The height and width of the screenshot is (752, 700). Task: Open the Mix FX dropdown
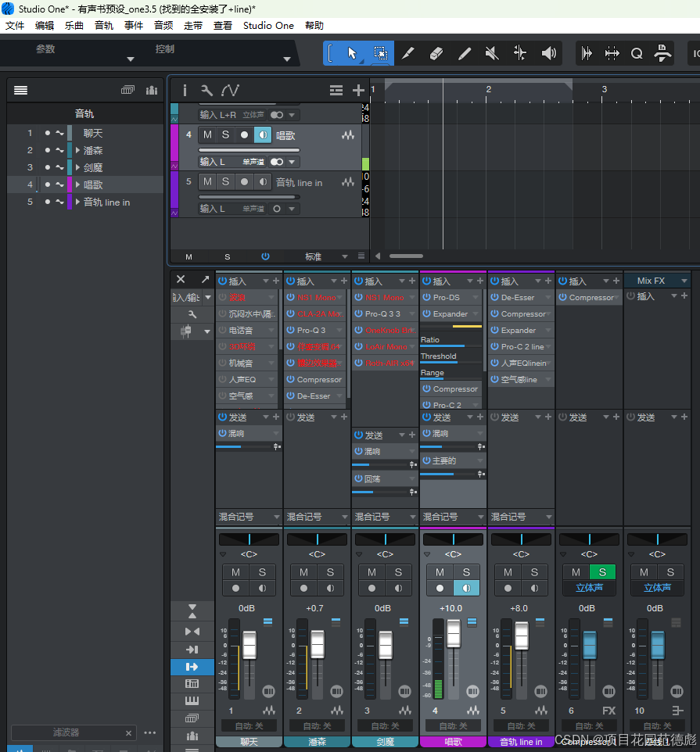point(684,281)
